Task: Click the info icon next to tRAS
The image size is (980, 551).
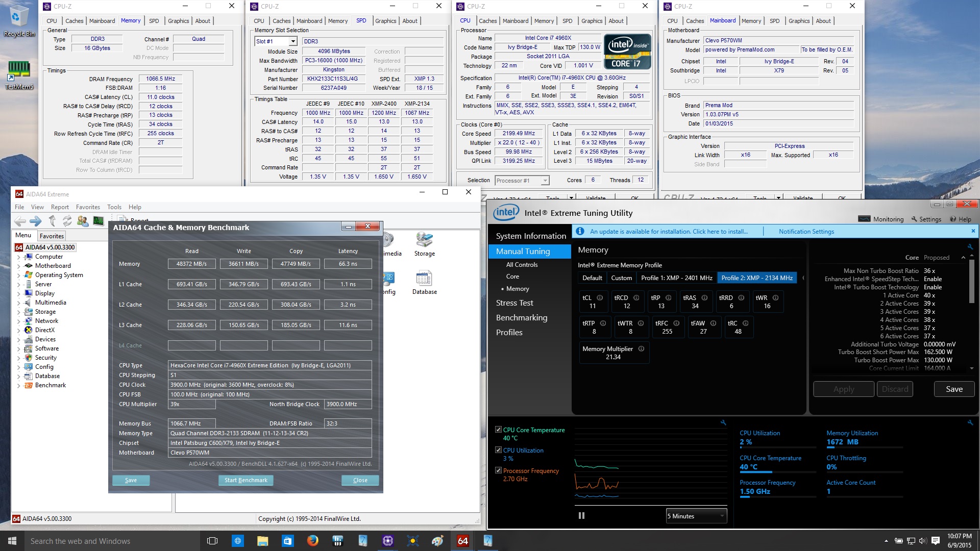Action: [704, 297]
